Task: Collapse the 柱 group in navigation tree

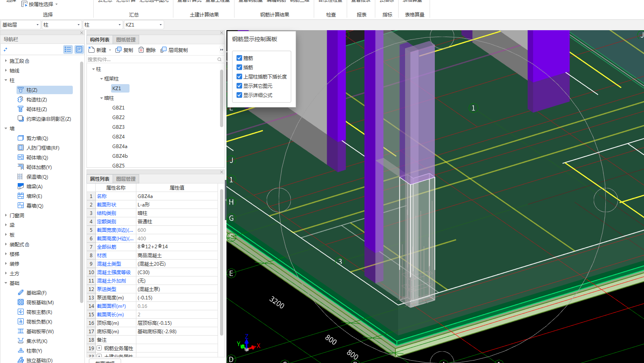Action: point(6,80)
